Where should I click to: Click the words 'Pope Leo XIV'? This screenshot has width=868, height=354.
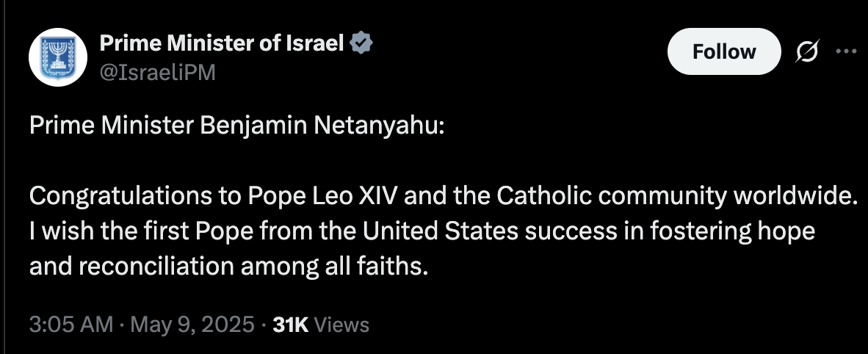(322, 196)
